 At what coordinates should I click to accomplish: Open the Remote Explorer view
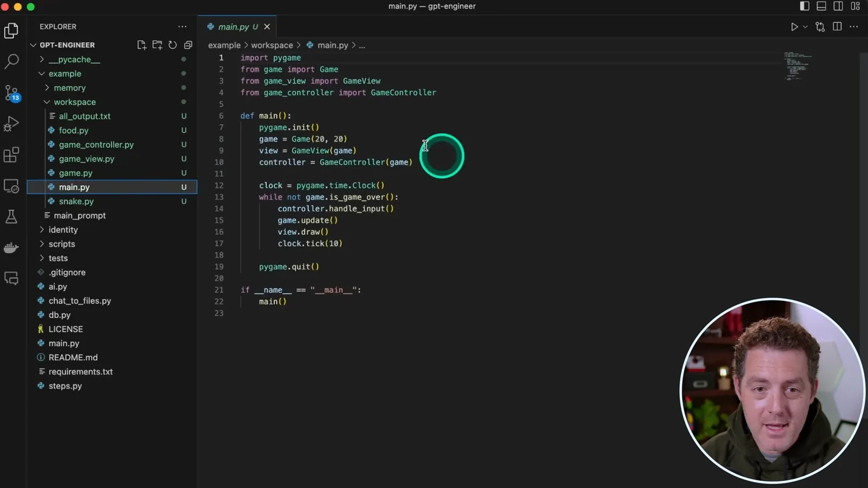coord(11,186)
